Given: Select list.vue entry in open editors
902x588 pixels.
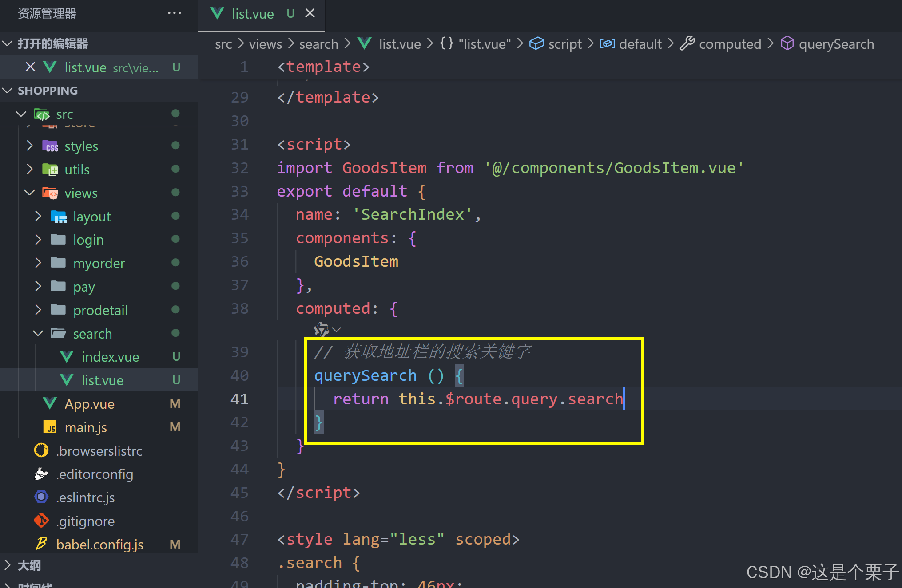Looking at the screenshot, I should (99, 67).
